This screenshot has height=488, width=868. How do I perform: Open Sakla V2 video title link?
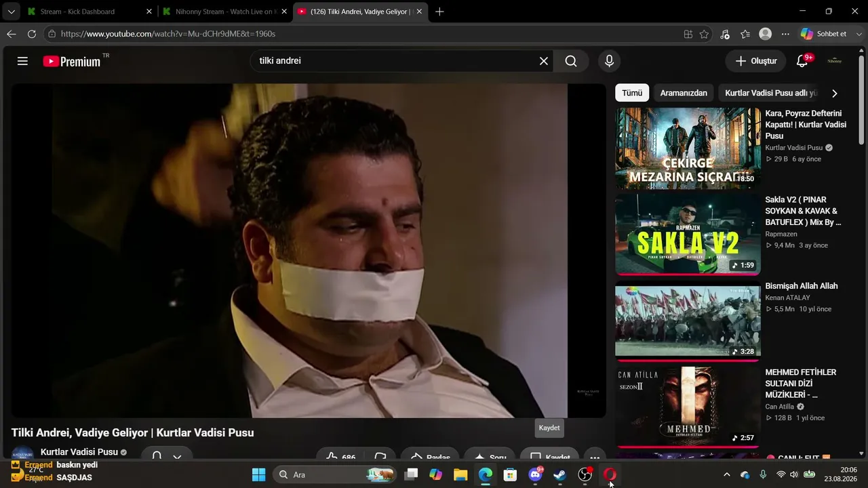click(x=803, y=211)
